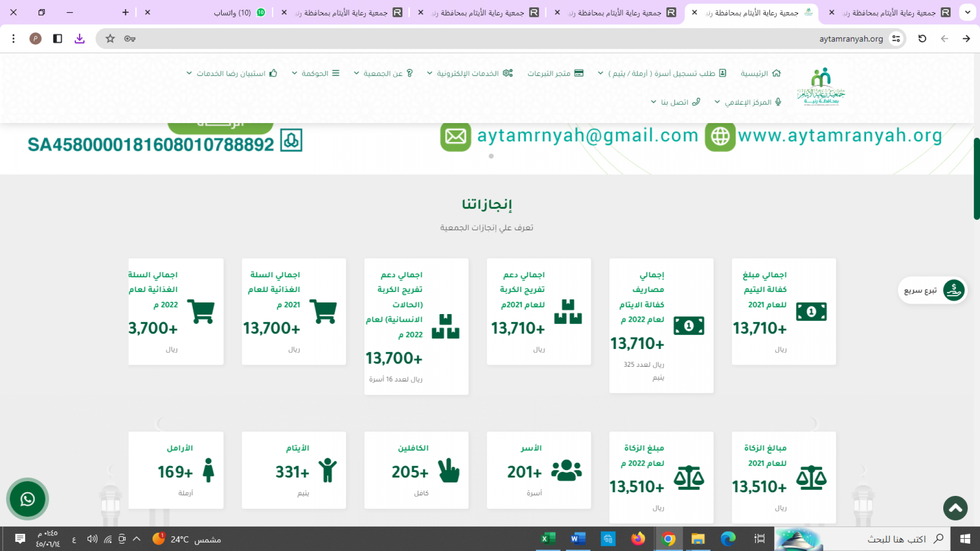Click the quick donate hand icon
Viewport: 980px width, 551px height.
point(953,290)
